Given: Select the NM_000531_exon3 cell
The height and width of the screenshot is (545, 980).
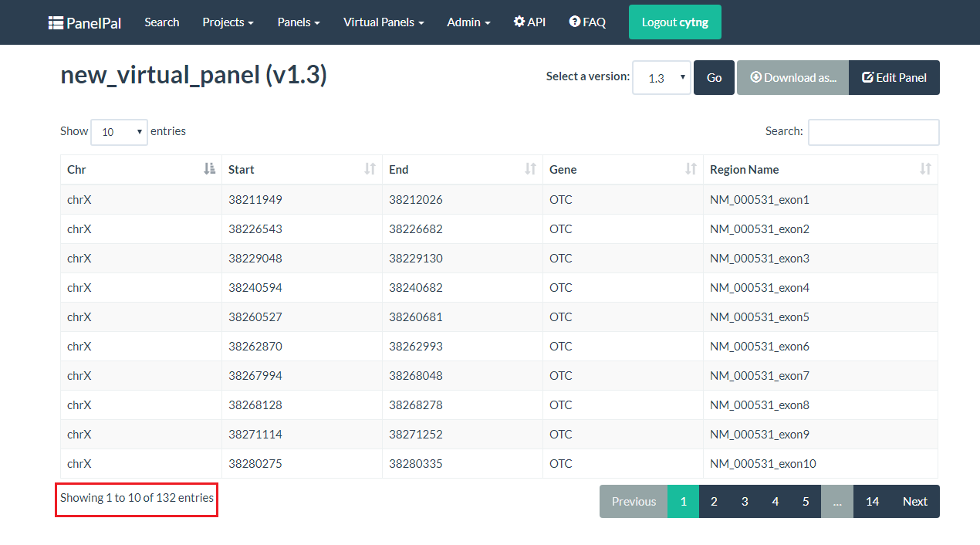Looking at the screenshot, I should tap(820, 259).
